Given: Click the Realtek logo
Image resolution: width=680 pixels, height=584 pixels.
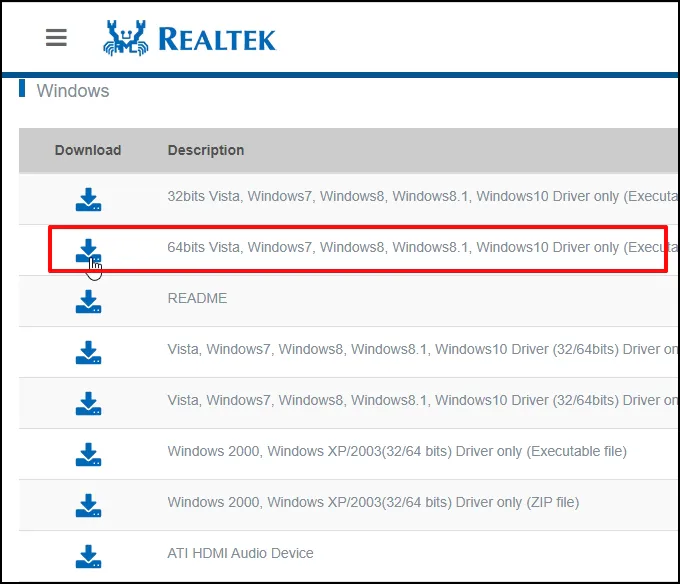Looking at the screenshot, I should click(x=189, y=38).
